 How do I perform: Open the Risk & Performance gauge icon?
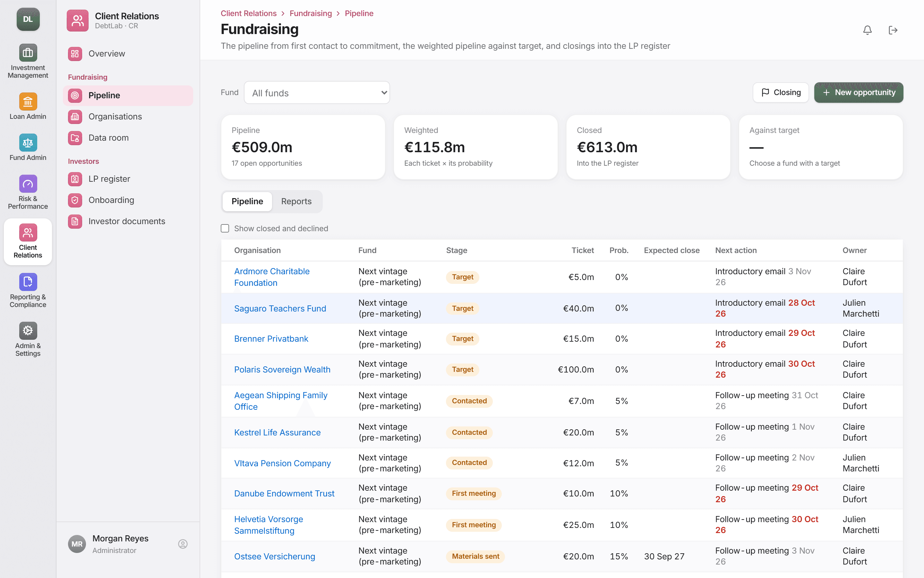[x=28, y=184]
